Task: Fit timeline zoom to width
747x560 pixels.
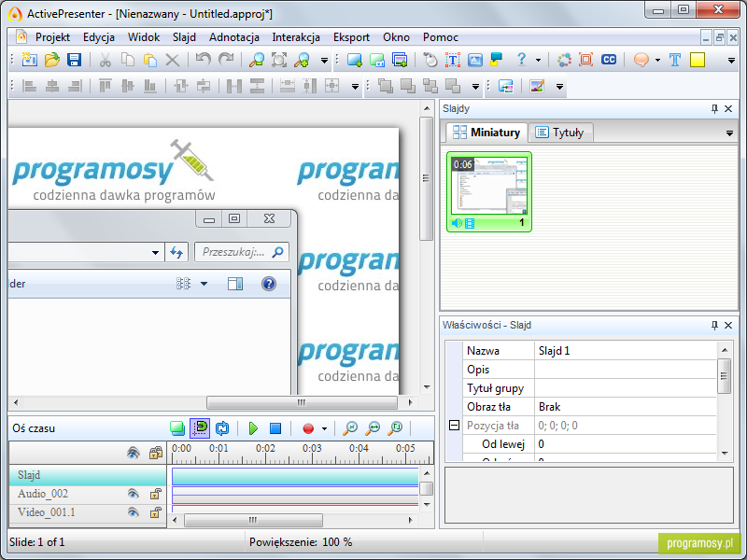Action: (373, 428)
